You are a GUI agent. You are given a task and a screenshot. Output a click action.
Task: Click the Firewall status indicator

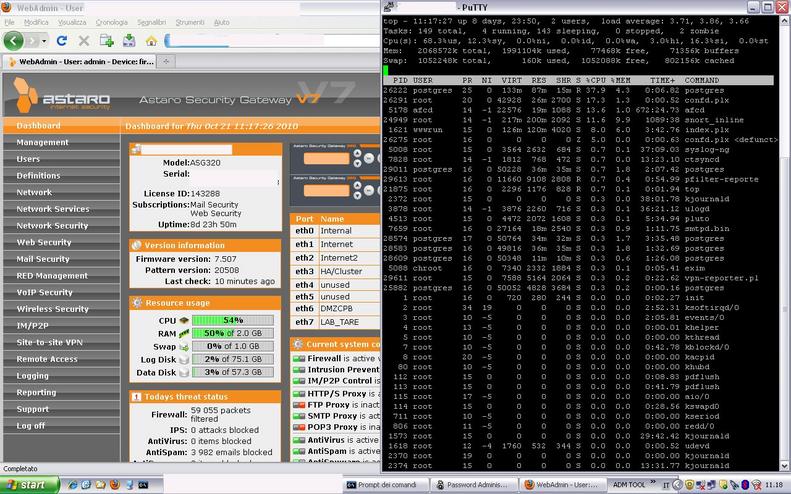click(299, 359)
